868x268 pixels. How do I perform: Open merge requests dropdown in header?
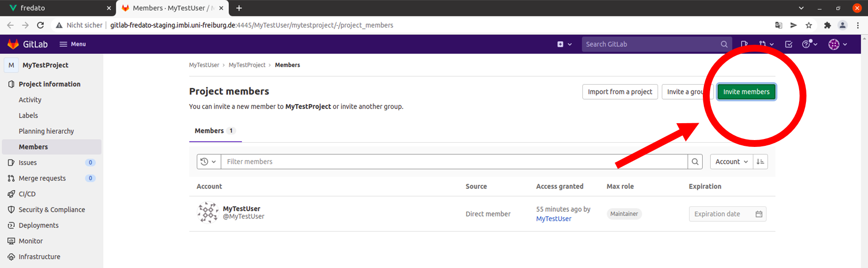(766, 44)
